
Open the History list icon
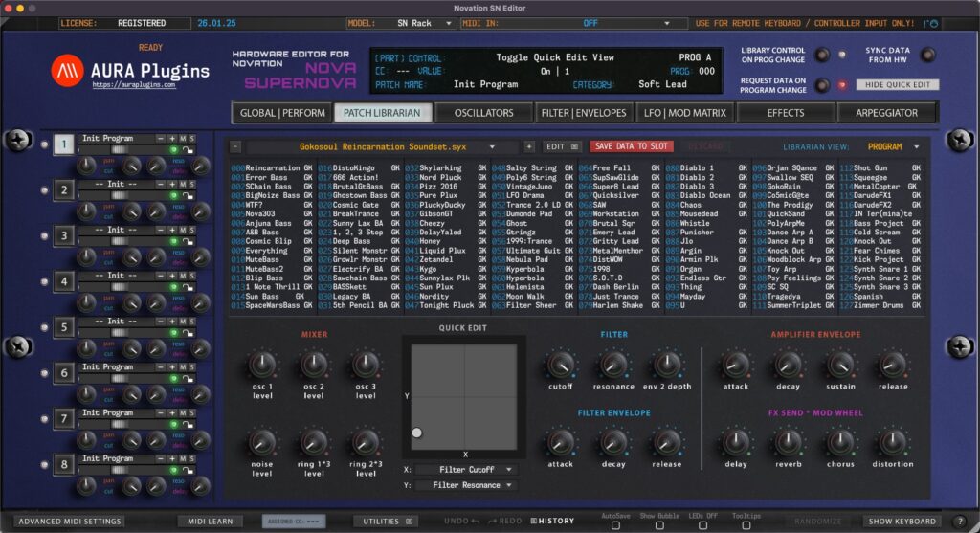tap(534, 521)
